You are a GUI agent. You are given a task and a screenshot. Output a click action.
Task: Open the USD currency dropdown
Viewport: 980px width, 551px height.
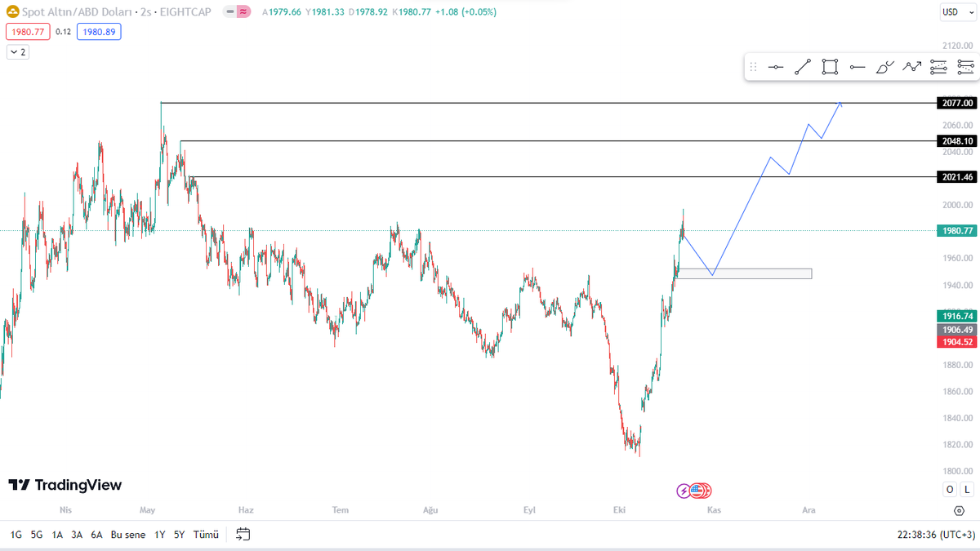point(956,12)
